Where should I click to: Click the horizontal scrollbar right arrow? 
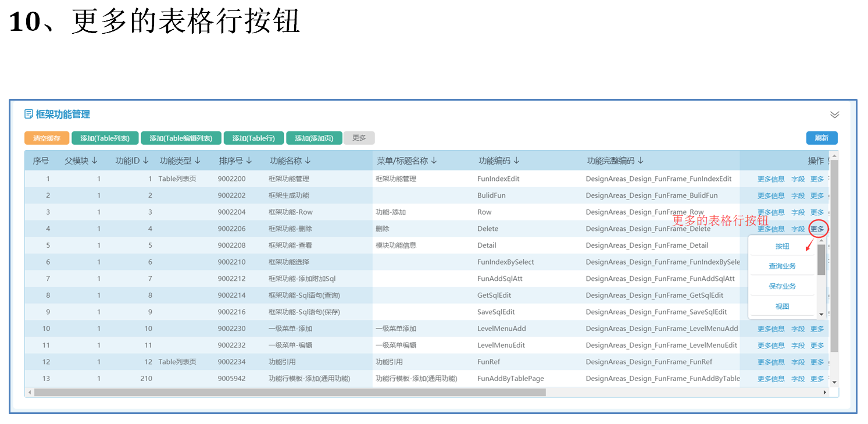click(825, 393)
